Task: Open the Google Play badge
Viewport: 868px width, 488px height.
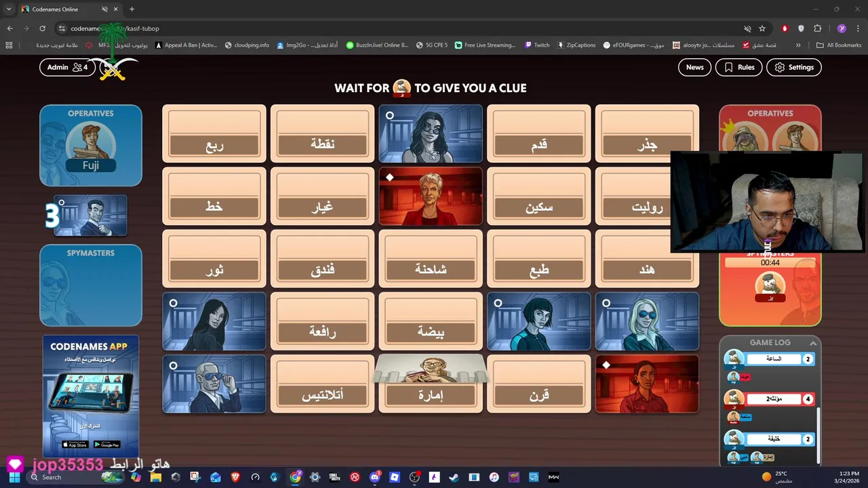Action: coord(107,445)
